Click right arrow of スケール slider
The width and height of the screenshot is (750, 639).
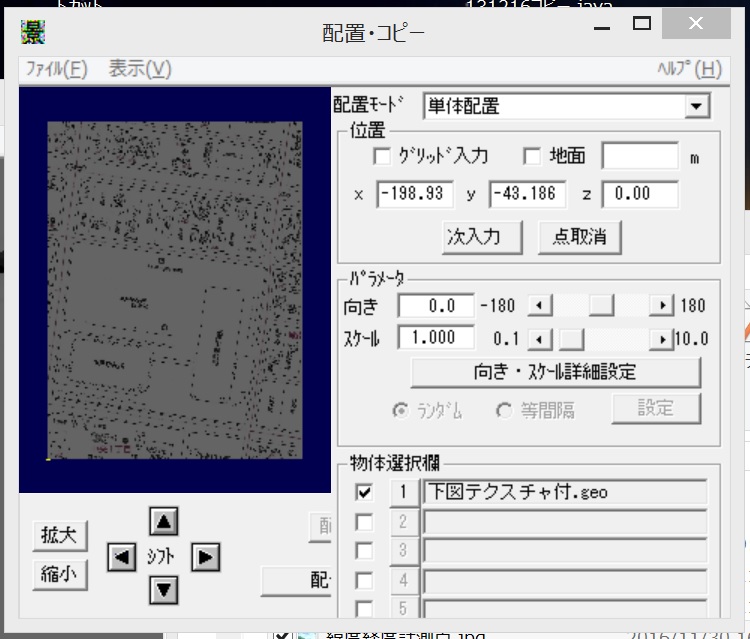tap(662, 339)
